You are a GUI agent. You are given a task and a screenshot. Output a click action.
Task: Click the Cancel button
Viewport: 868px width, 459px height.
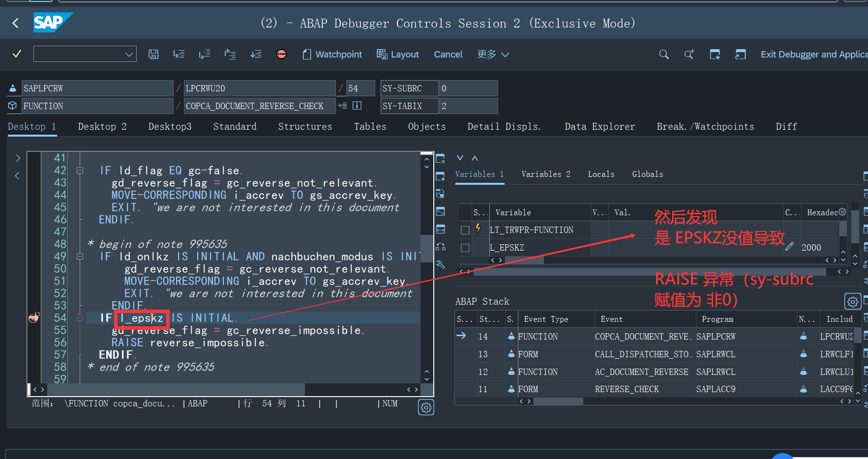click(x=448, y=54)
